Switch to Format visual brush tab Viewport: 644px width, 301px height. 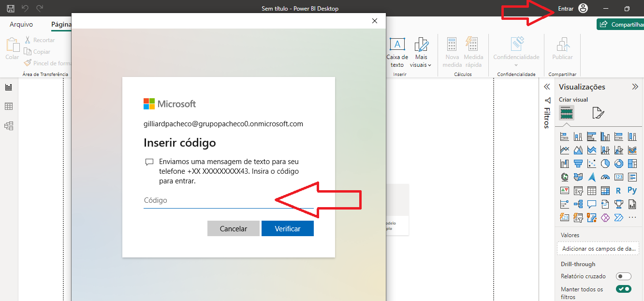[598, 113]
